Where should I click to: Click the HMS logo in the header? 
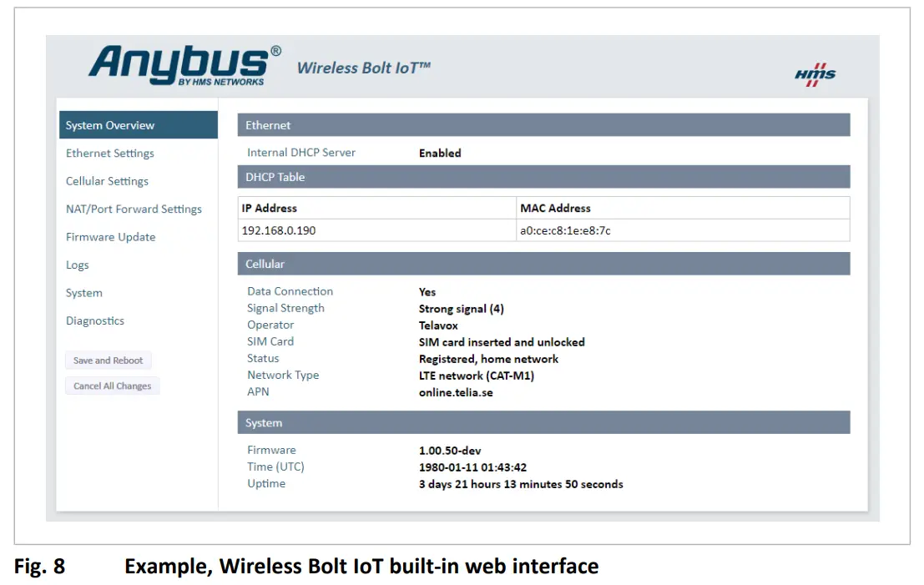817,73
